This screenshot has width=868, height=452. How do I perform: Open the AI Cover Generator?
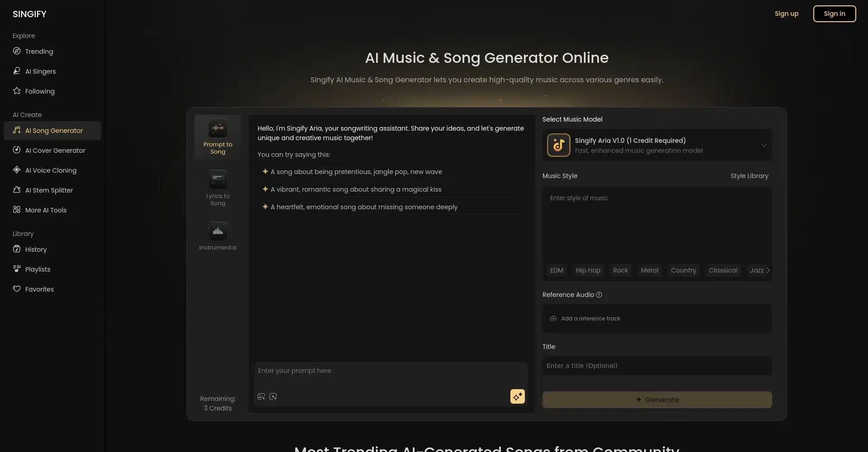click(55, 150)
